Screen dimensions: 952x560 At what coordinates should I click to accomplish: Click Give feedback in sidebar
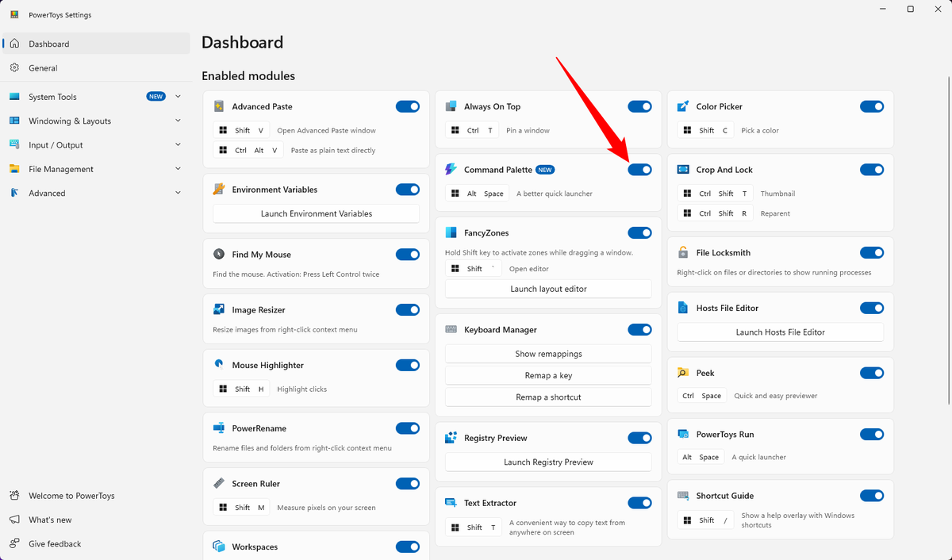(97, 543)
